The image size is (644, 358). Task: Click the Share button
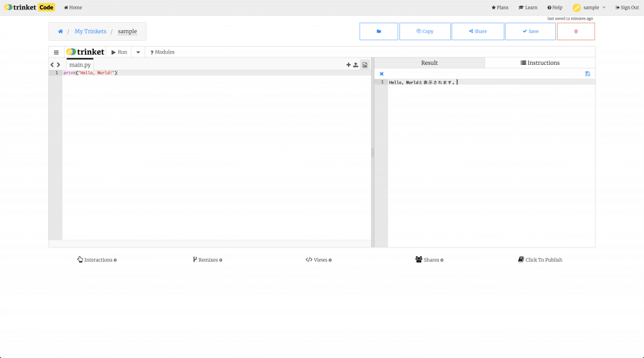coord(478,31)
